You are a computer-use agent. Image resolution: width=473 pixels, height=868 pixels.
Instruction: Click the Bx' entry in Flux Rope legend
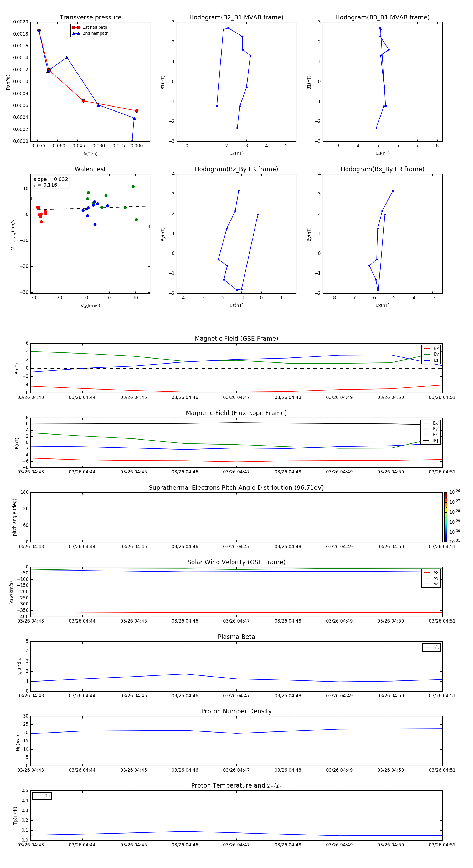431,423
